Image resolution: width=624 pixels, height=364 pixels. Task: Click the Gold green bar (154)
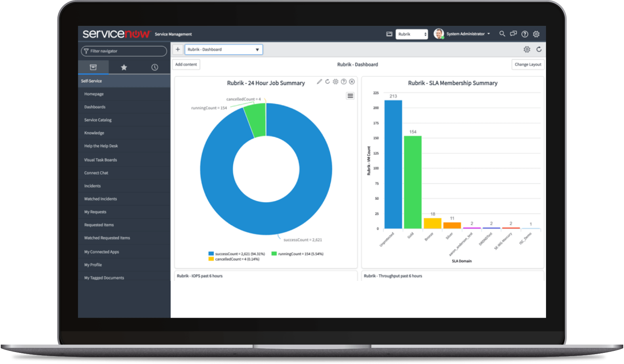point(413,182)
